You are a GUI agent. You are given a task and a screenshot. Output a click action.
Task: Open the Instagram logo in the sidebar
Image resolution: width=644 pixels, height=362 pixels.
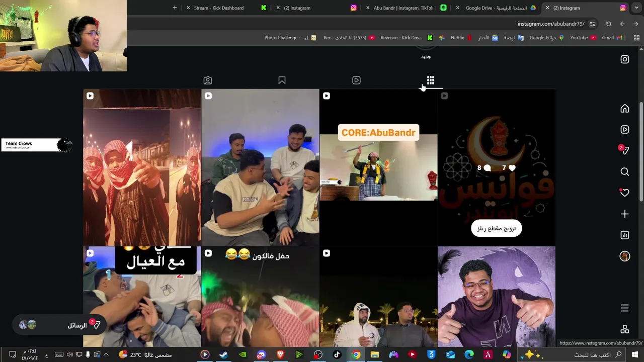pos(625,59)
